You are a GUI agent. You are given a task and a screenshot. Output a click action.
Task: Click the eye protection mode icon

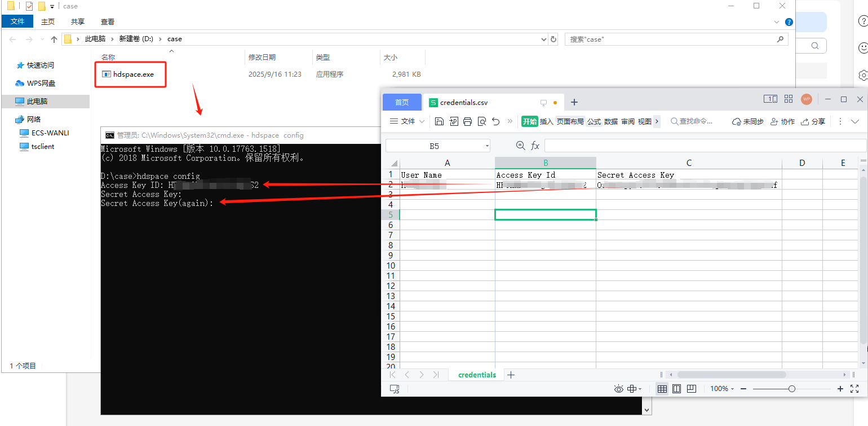[618, 389]
